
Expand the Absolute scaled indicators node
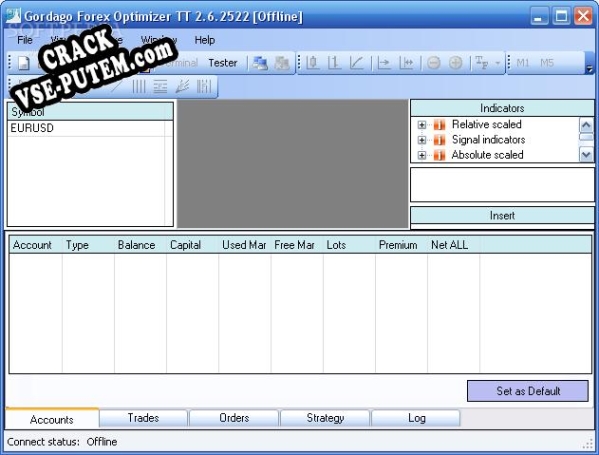pyautogui.click(x=422, y=155)
